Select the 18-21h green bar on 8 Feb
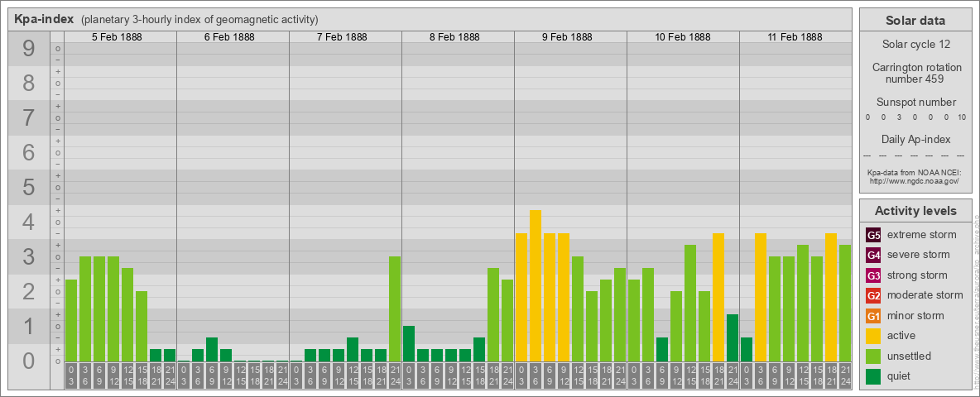The width and height of the screenshot is (980, 397). tap(493, 315)
